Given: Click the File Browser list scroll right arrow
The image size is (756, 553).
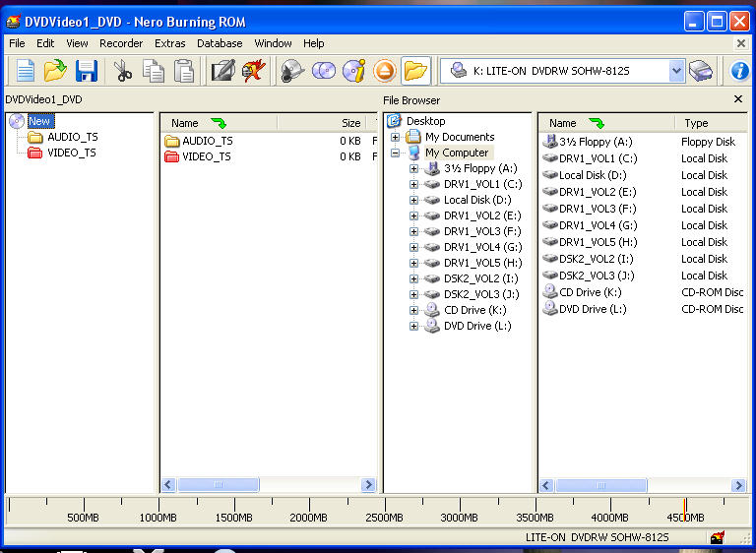Looking at the screenshot, I should click(x=738, y=485).
